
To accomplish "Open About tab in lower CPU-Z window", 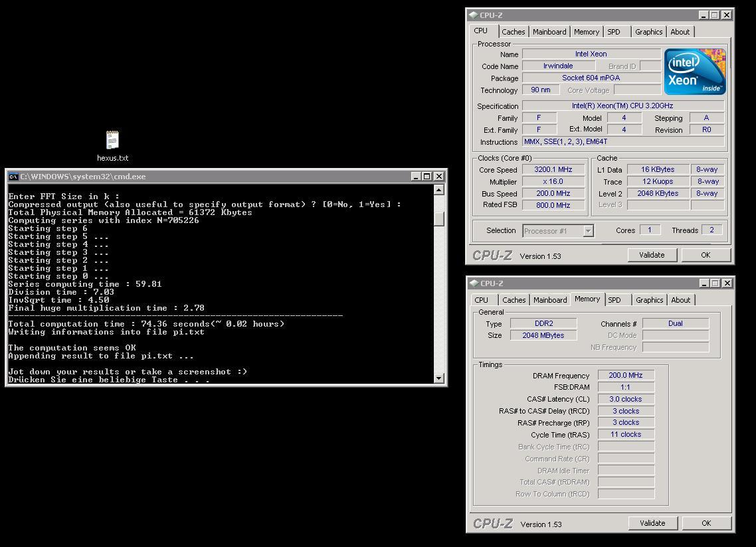I will coord(680,300).
